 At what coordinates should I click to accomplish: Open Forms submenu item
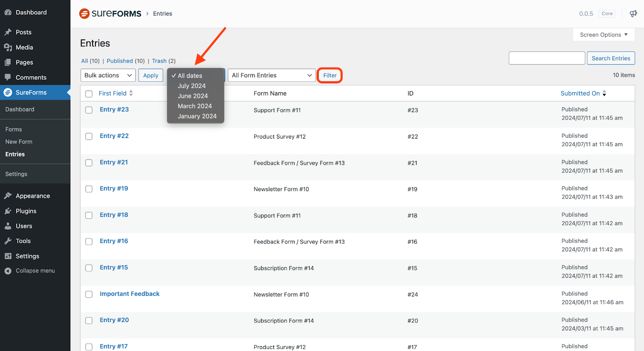pos(14,129)
